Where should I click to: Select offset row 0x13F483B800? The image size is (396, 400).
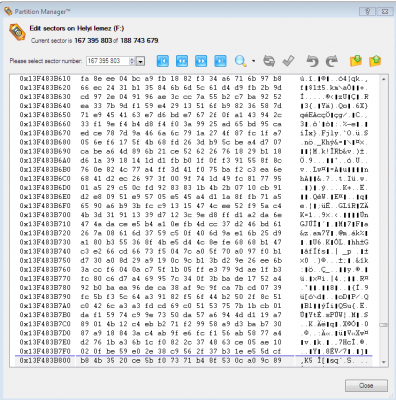[45, 360]
